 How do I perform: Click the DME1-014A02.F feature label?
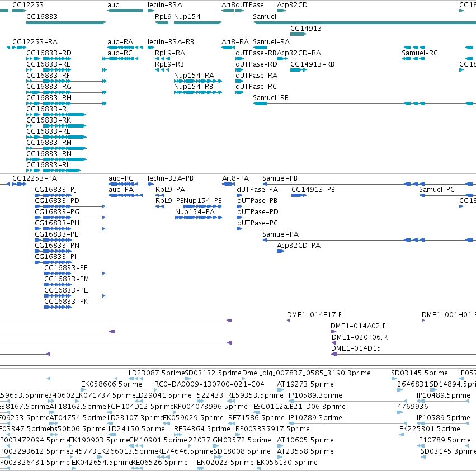coord(358,326)
